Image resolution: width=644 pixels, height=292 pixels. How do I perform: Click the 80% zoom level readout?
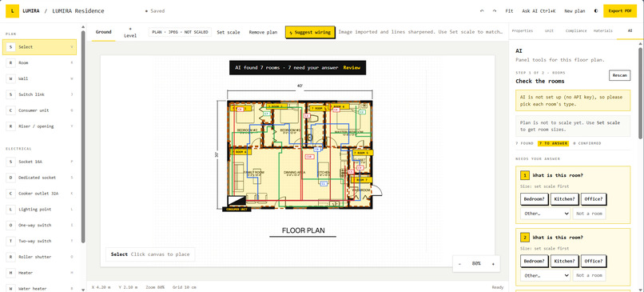click(x=476, y=264)
